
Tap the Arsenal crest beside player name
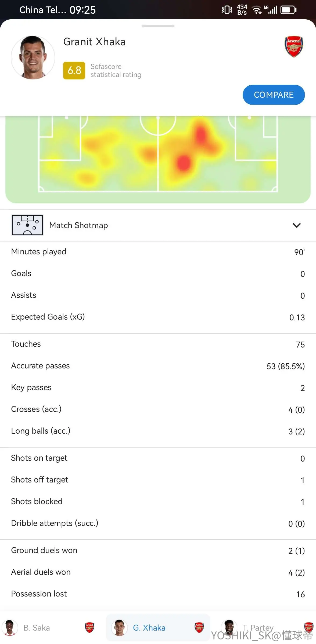pos(294,47)
